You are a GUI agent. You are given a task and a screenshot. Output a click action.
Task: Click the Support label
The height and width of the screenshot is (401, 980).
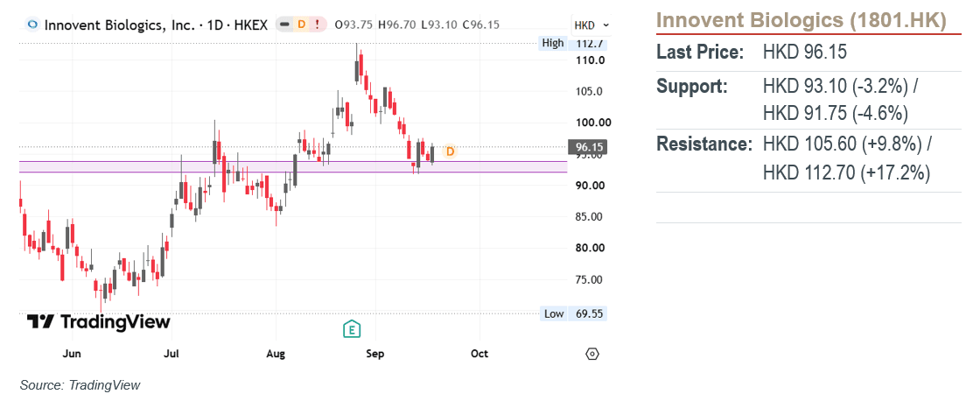(x=692, y=87)
